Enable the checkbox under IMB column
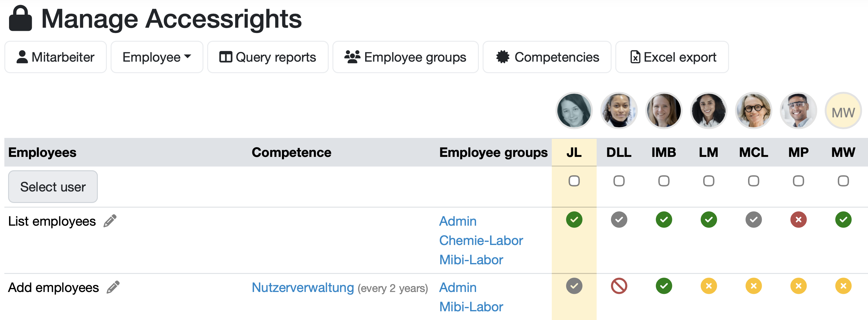The height and width of the screenshot is (320, 868). [664, 181]
